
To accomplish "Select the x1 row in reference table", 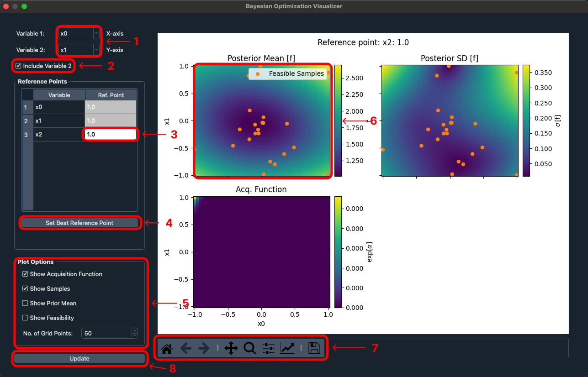I will [59, 121].
